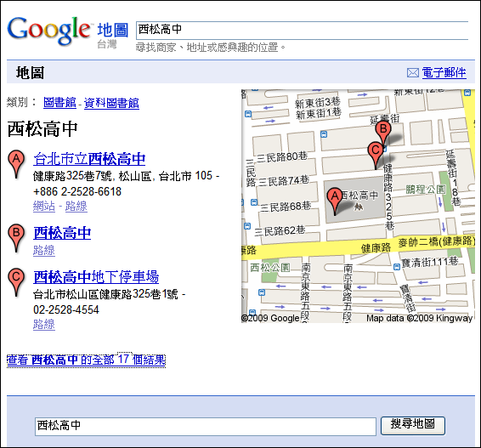Click bus stop icon near 三民路62巷
Screen dimensions: 481x448
tap(247, 226)
